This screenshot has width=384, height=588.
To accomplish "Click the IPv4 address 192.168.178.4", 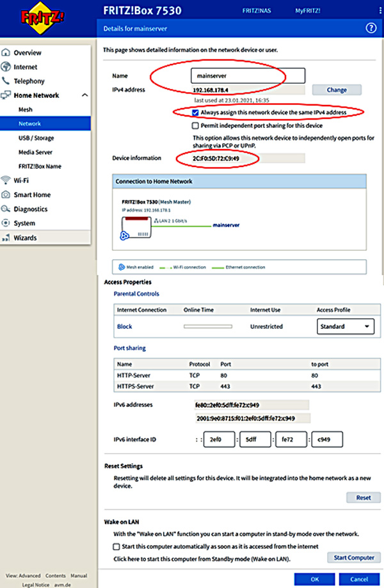I will pos(211,90).
